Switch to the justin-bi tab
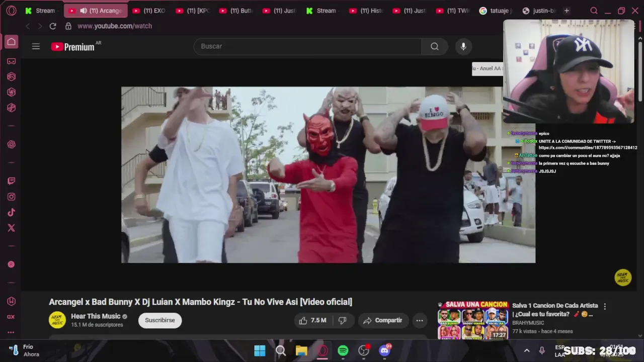 coord(539,11)
